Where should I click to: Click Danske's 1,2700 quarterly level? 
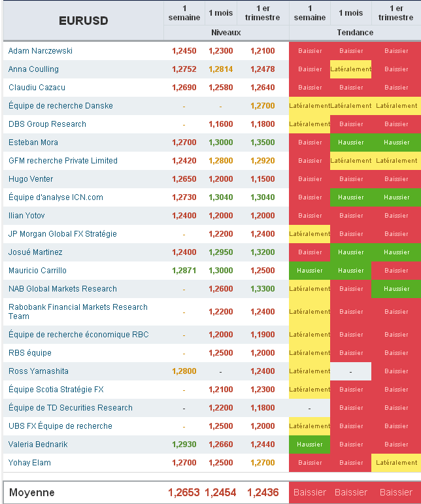point(263,106)
